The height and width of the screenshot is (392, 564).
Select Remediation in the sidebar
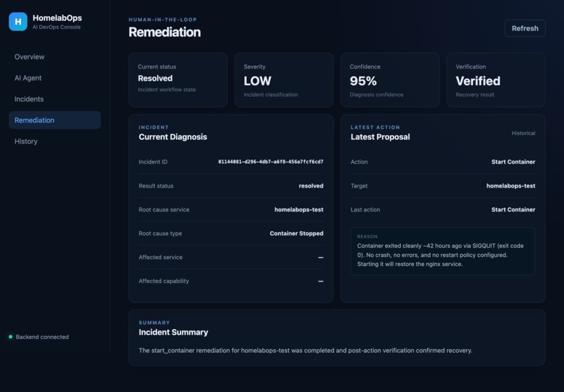pos(55,120)
